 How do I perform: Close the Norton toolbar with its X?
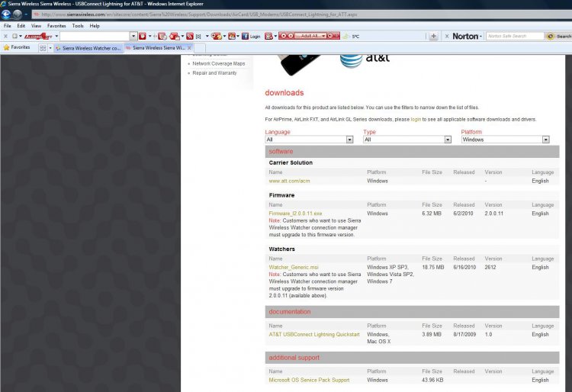447,36
